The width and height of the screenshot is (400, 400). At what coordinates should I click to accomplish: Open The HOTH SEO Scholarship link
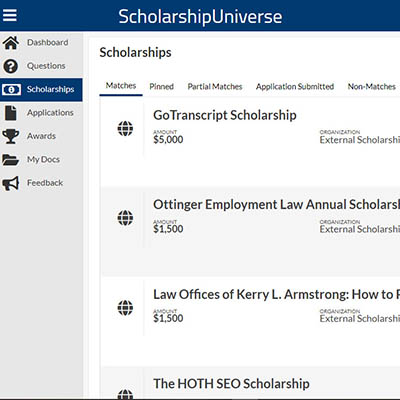(231, 384)
